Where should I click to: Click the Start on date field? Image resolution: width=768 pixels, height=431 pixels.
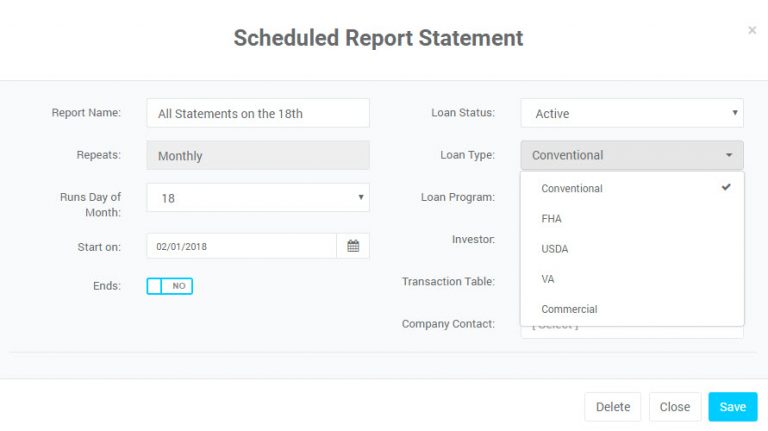click(241, 246)
